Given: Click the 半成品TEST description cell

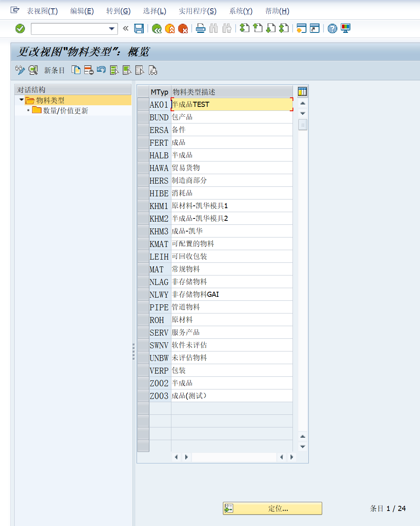Looking at the screenshot, I should pos(232,104).
